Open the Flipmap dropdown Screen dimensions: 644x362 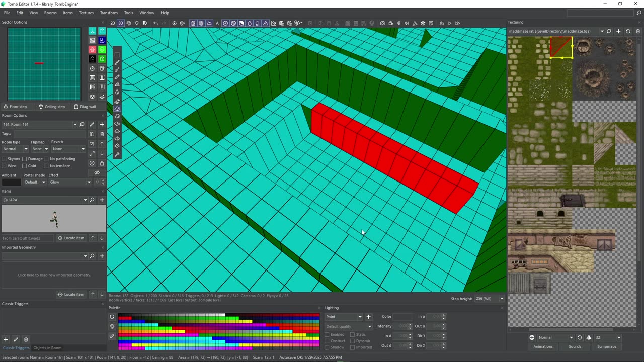click(40, 149)
